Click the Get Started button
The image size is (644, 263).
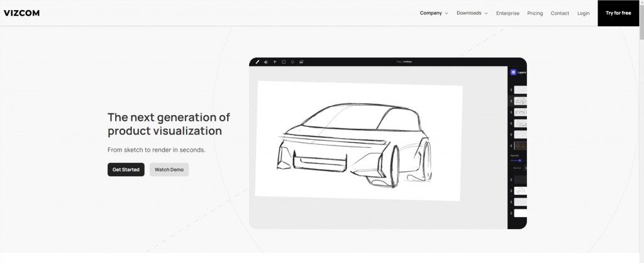(126, 170)
